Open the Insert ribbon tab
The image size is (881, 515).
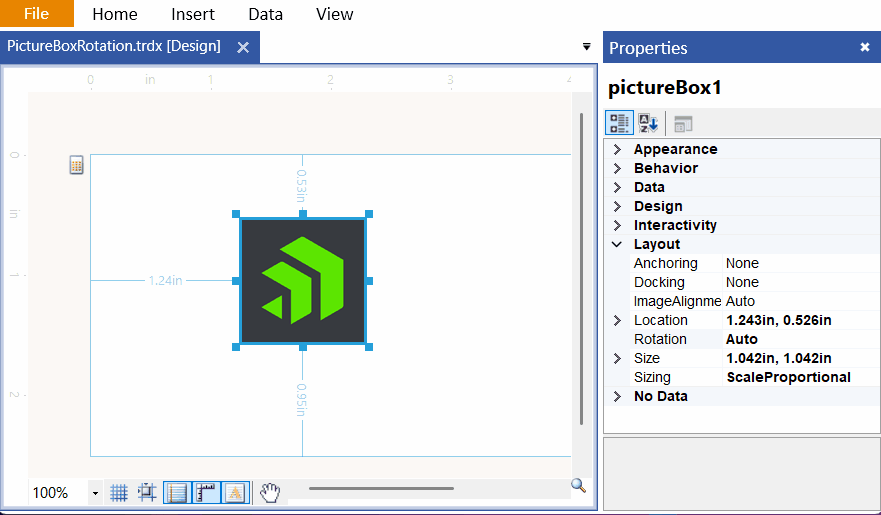(x=193, y=14)
